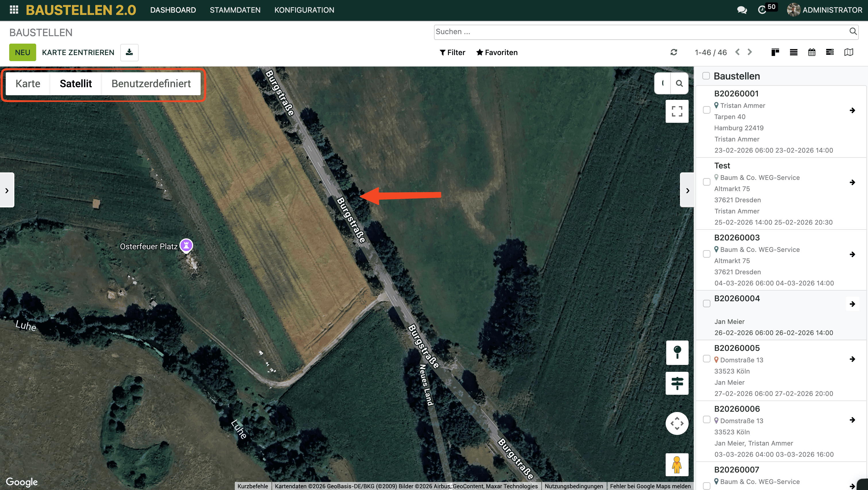Click the green NEU button

tap(22, 52)
